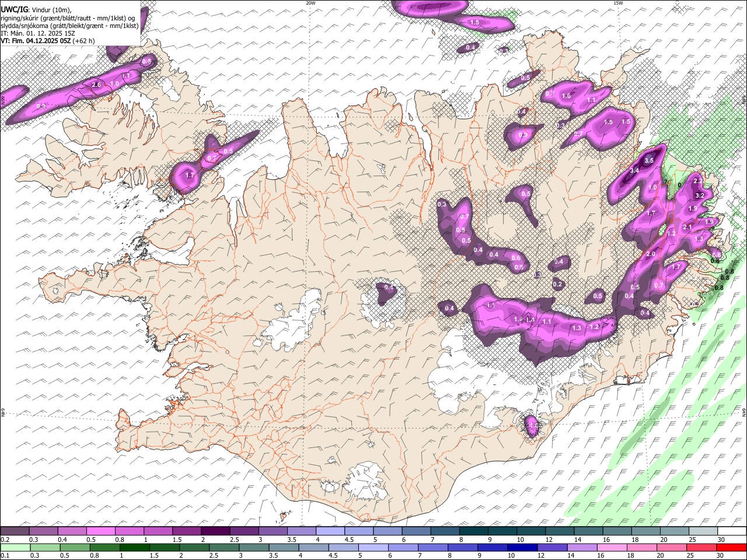Click the 20W longitude label at the top
Image resolution: width=747 pixels, height=560 pixels.
click(310, 3)
